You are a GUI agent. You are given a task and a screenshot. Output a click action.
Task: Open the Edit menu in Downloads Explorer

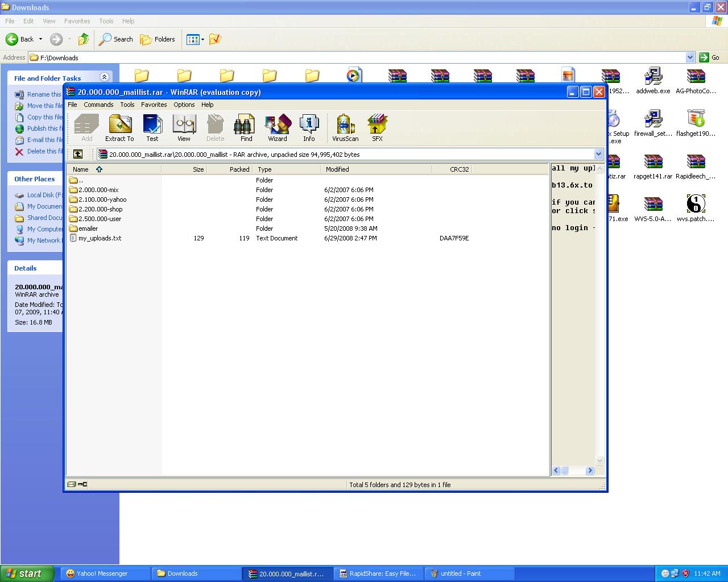click(x=28, y=21)
